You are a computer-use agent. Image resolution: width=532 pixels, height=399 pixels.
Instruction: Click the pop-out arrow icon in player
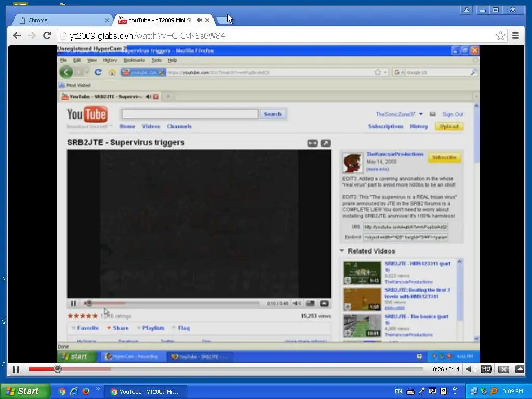point(520,369)
